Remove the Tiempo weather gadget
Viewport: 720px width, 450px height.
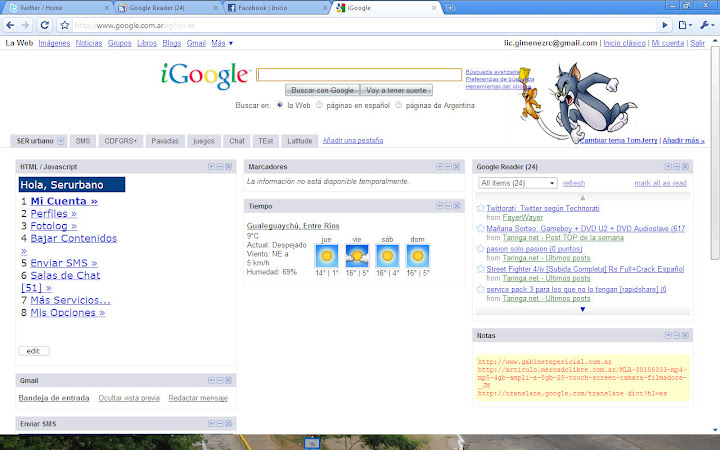point(456,206)
